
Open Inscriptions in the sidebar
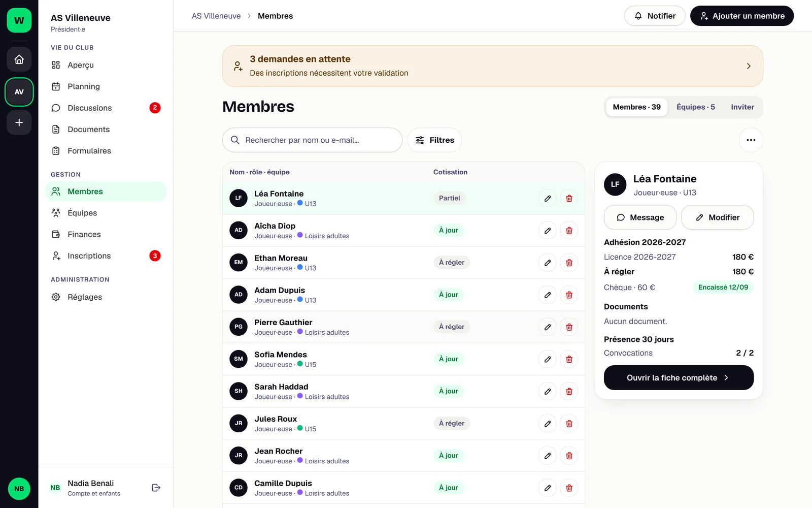(106, 256)
